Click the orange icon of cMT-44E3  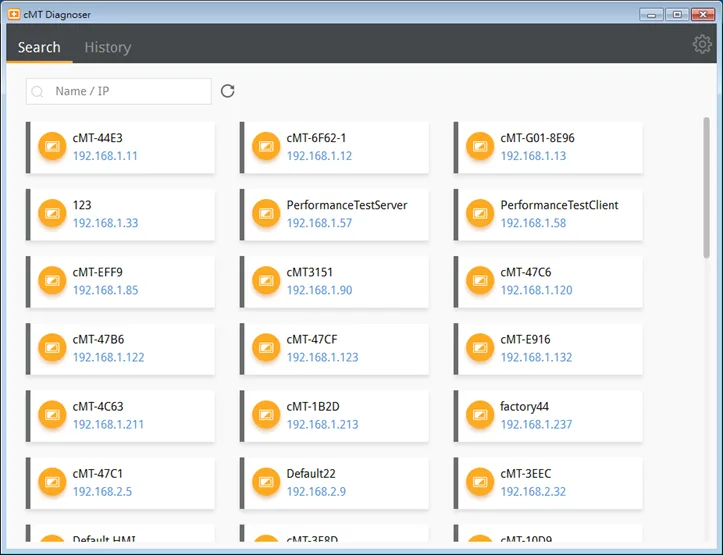(52, 147)
